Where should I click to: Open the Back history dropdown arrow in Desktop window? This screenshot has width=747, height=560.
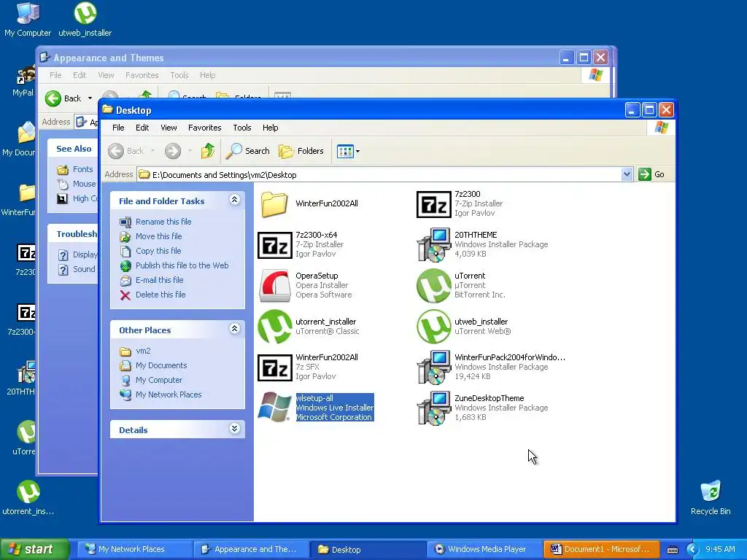coord(153,151)
